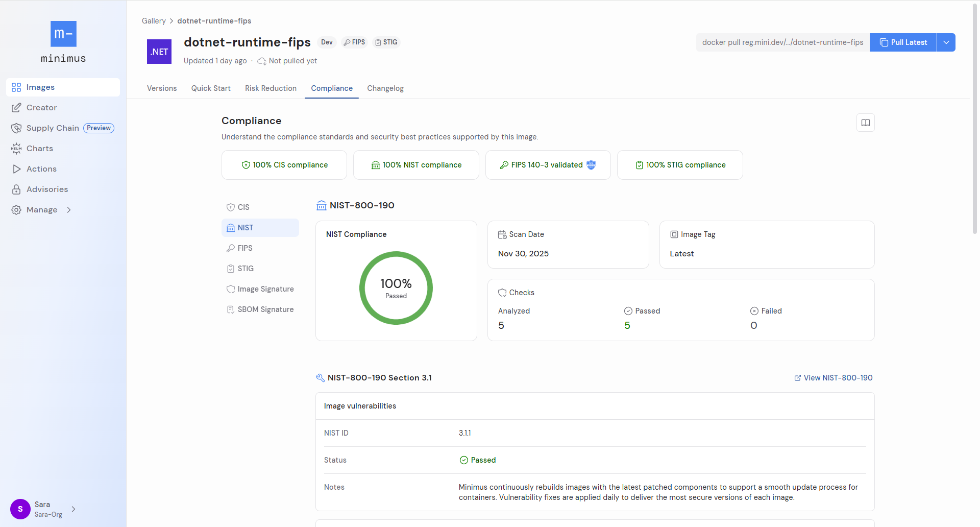The image size is (980, 527).
Task: Click the minimus logo icon
Action: pos(63,34)
